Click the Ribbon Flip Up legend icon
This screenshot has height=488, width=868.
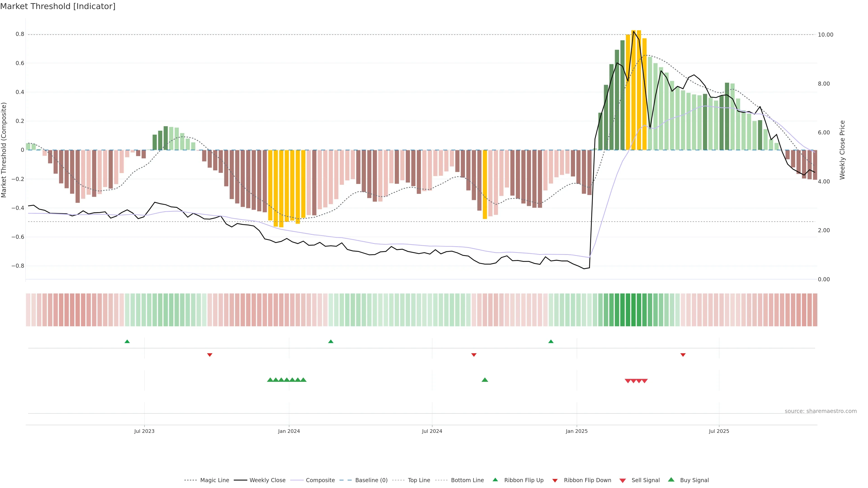point(495,480)
